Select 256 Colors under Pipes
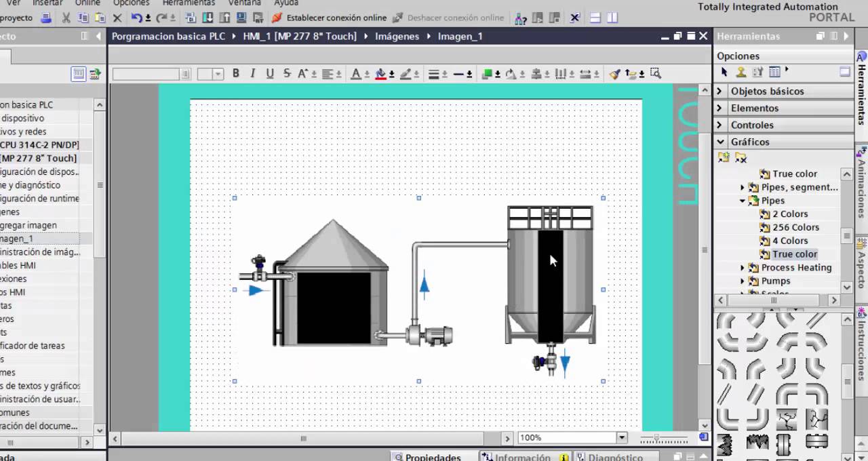Image resolution: width=868 pixels, height=461 pixels. point(795,227)
